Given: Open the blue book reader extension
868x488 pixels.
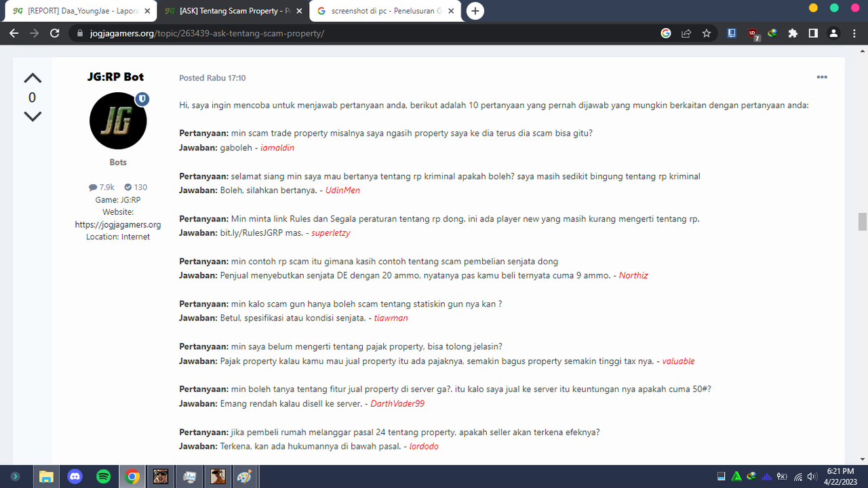Looking at the screenshot, I should [x=732, y=33].
